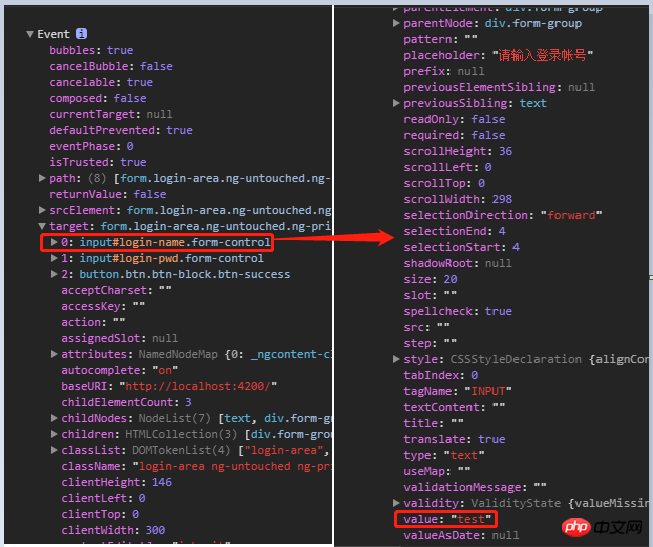This screenshot has width=653, height=547.
Task: Expand the button.btn.btn-block.btn-success entry
Action: 54,274
